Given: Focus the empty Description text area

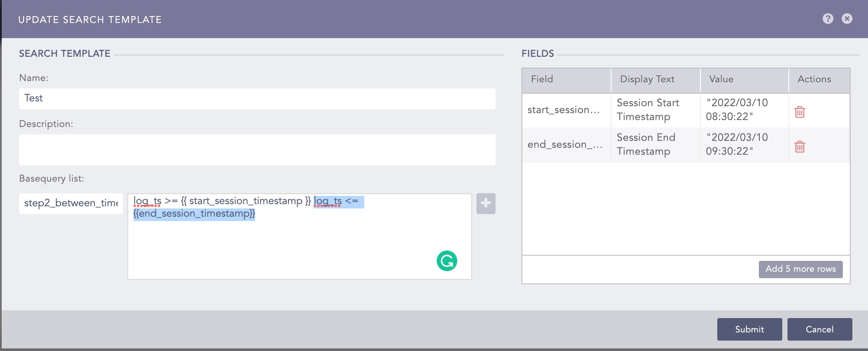Looking at the screenshot, I should coord(257,149).
